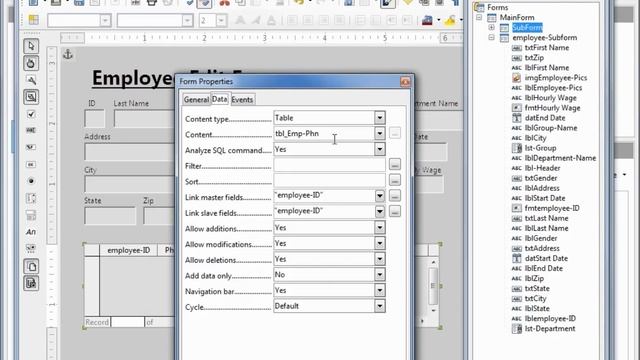Select the Forms root node
Screen dimensions: 640x360
click(x=498, y=7)
